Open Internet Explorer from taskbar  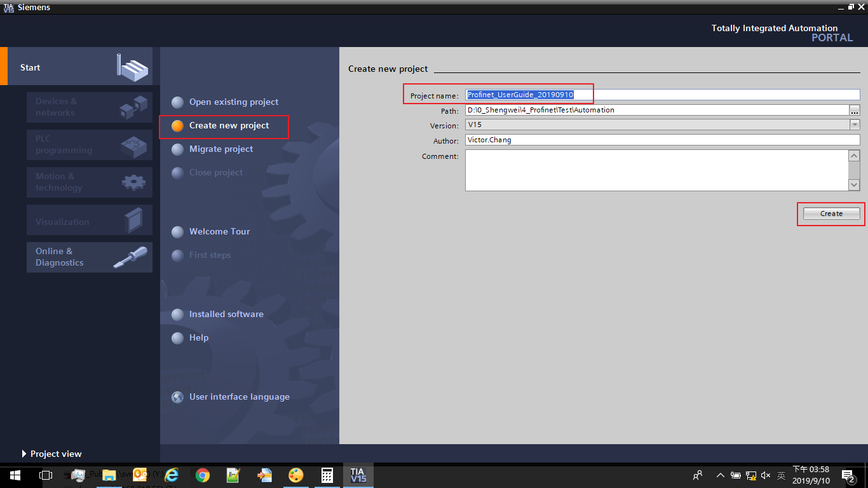pos(172,475)
